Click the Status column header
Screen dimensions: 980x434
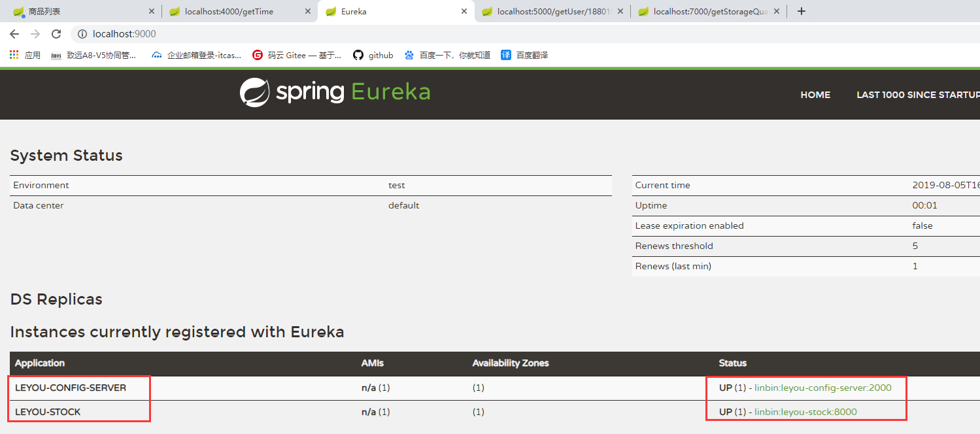coord(733,363)
